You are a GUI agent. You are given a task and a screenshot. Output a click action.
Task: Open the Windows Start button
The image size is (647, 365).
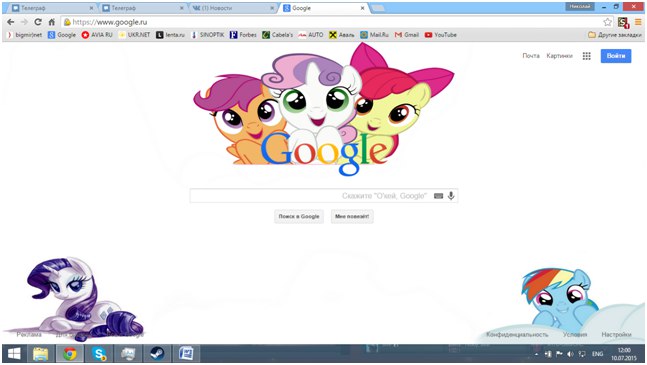[14, 353]
